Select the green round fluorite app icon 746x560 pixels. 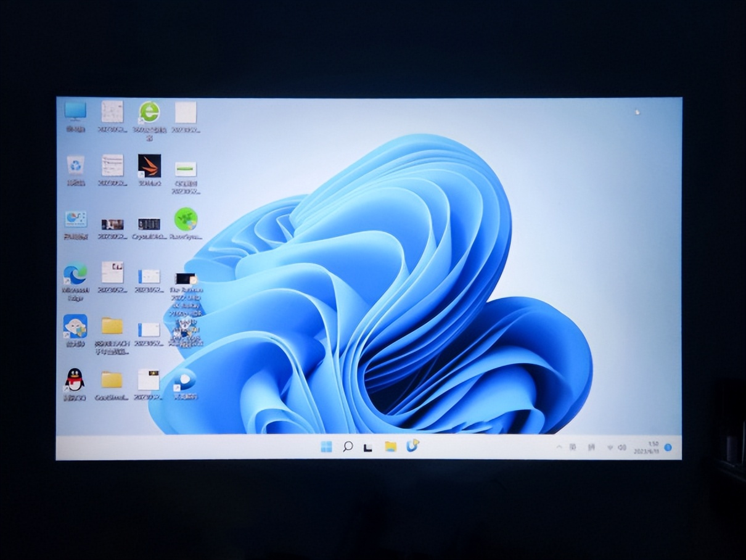point(186,219)
